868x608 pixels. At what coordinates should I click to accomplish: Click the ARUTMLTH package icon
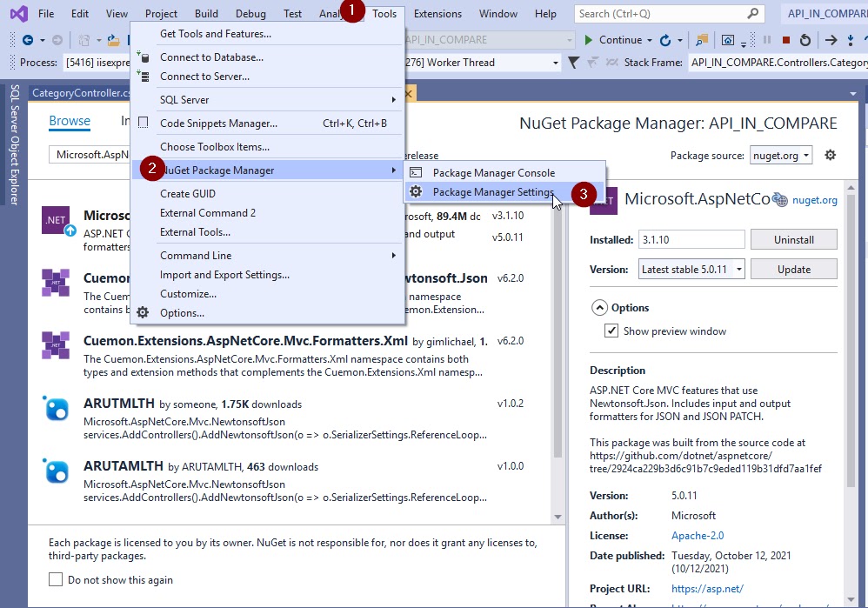[x=56, y=409]
